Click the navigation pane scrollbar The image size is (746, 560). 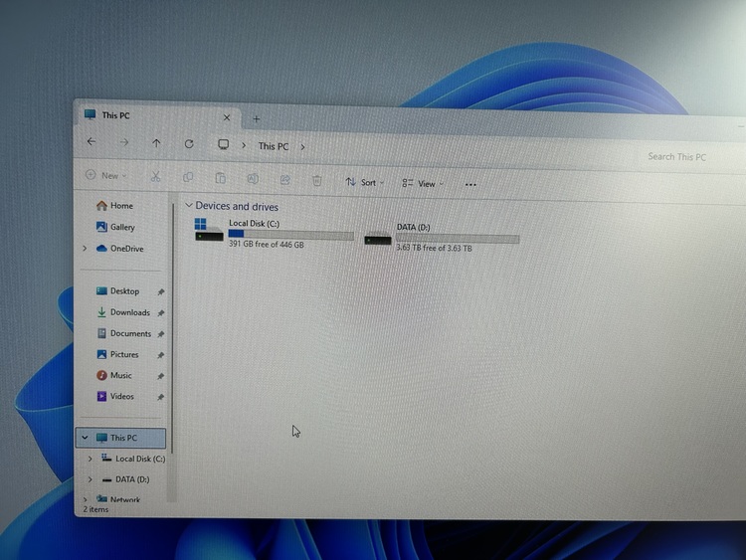173,328
